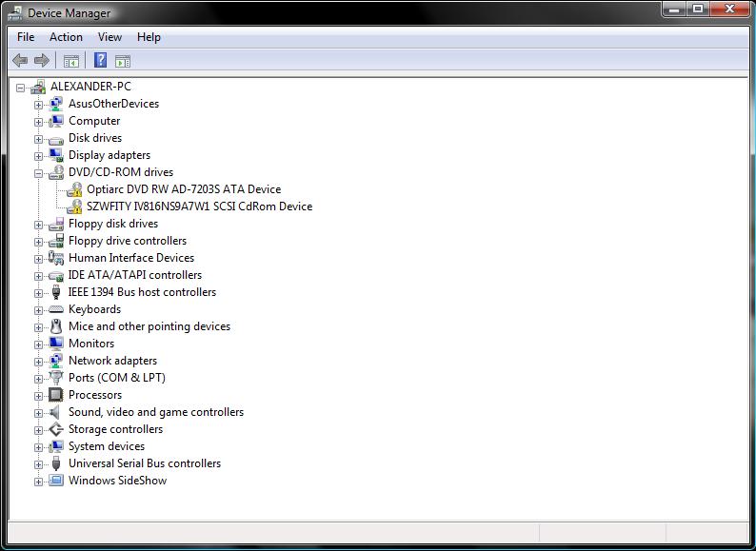The image size is (756, 551).
Task: Click the Display adapters category icon
Action: [56, 155]
